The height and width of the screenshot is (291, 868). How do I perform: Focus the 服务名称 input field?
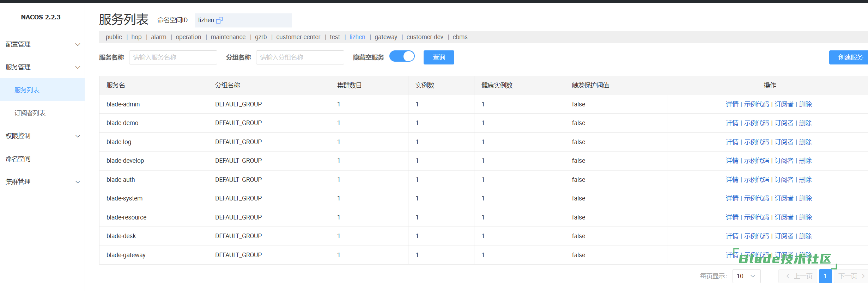(x=173, y=57)
